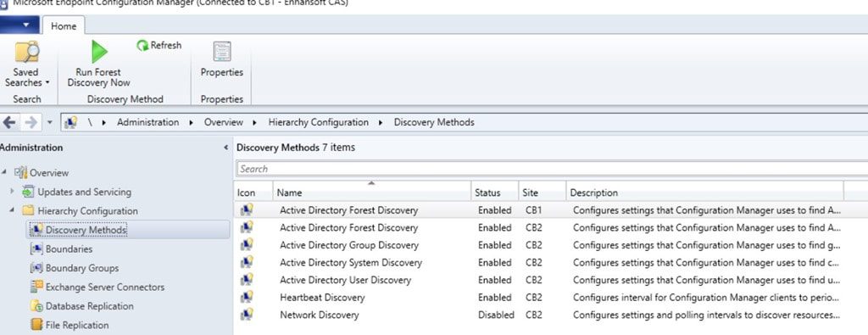Click the icon of Active Directory User Discovery
This screenshot has width=868, height=335.
247,280
